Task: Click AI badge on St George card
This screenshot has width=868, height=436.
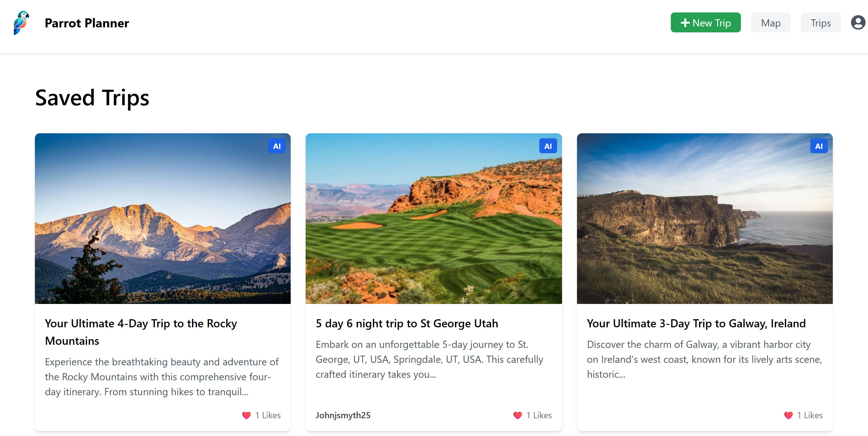Action: (x=547, y=146)
